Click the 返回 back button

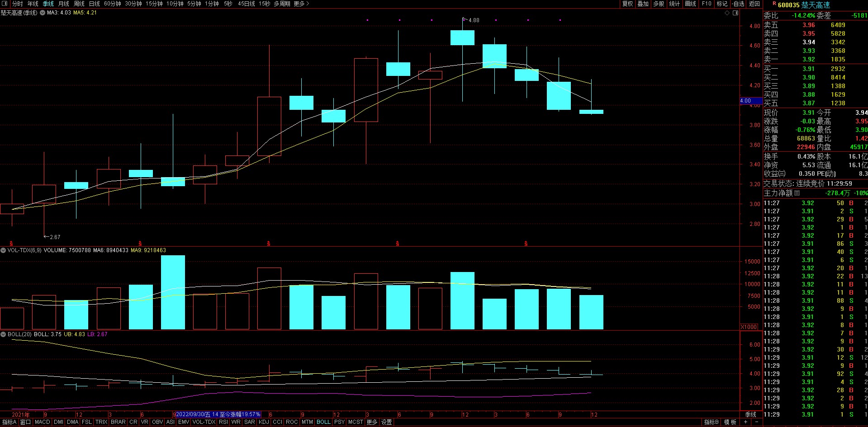[x=754, y=4]
